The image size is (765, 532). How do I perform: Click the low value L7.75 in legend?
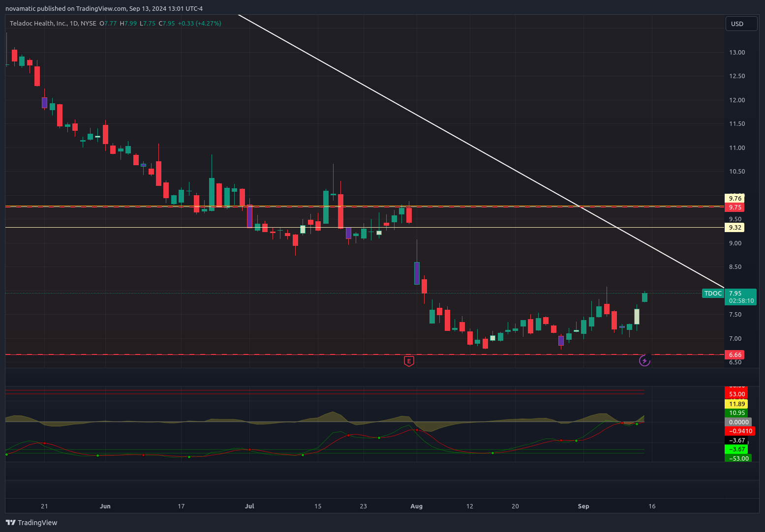pos(148,23)
